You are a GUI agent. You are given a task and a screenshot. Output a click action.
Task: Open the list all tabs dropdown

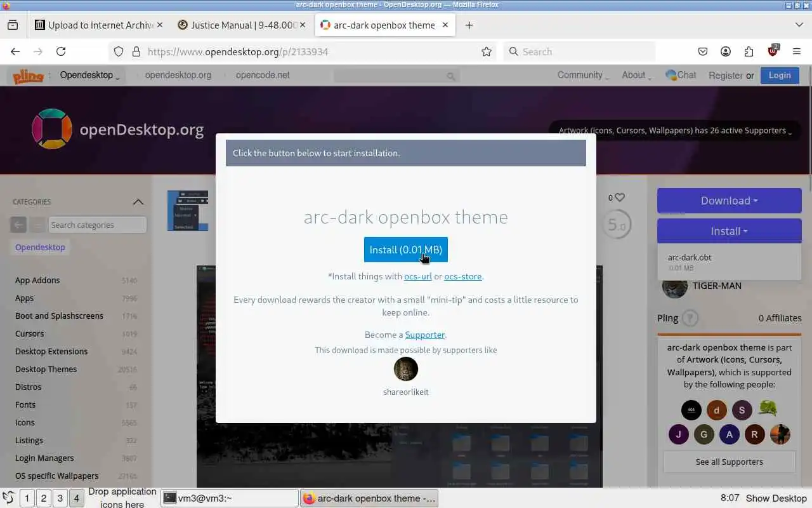(x=799, y=25)
